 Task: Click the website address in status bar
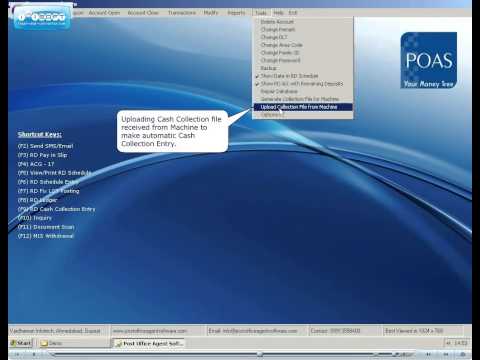[x=150, y=331]
